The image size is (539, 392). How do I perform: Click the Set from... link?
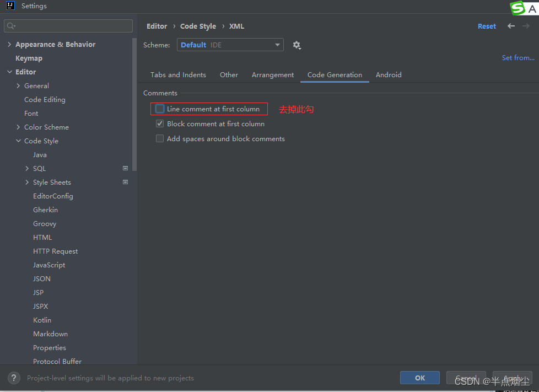click(518, 58)
